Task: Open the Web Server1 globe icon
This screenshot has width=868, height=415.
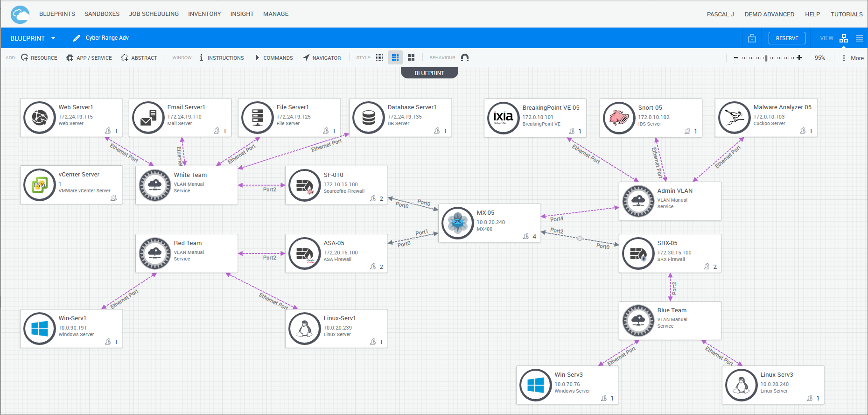Action: (40, 118)
